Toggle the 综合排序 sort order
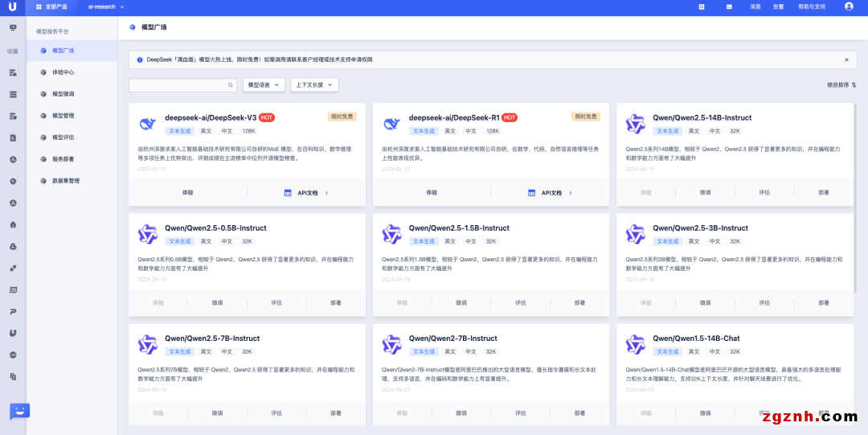 [x=841, y=84]
